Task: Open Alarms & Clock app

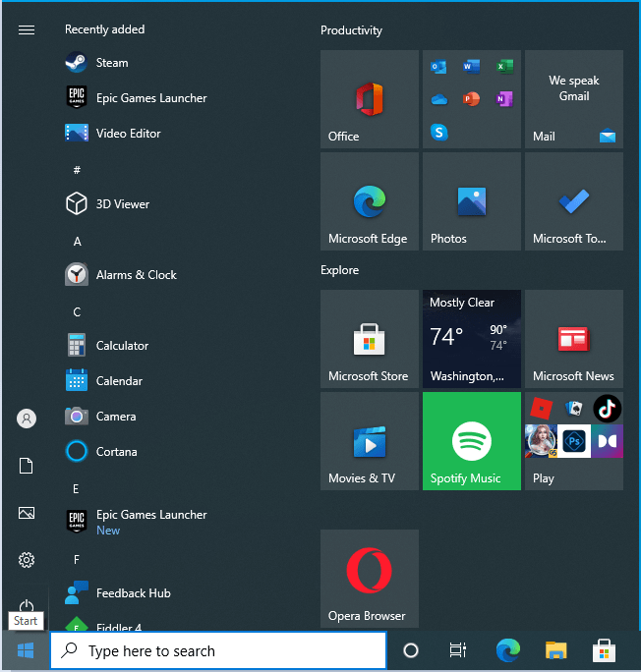Action: (136, 275)
